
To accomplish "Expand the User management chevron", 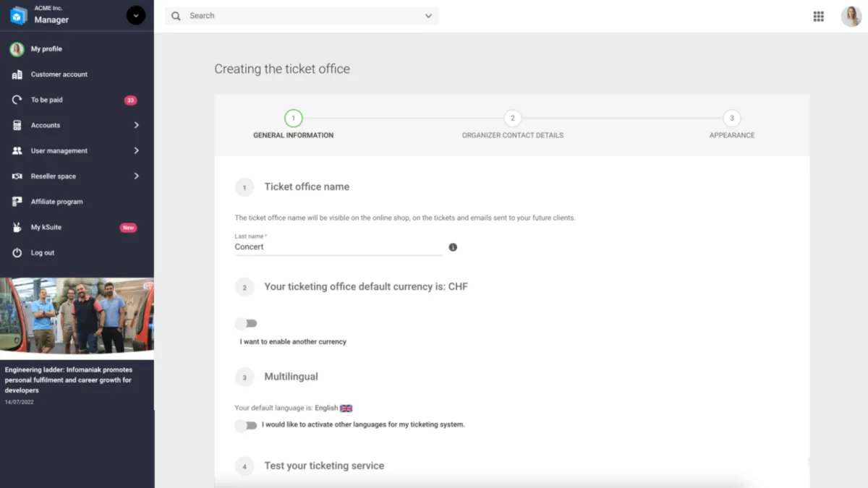I will (x=136, y=151).
